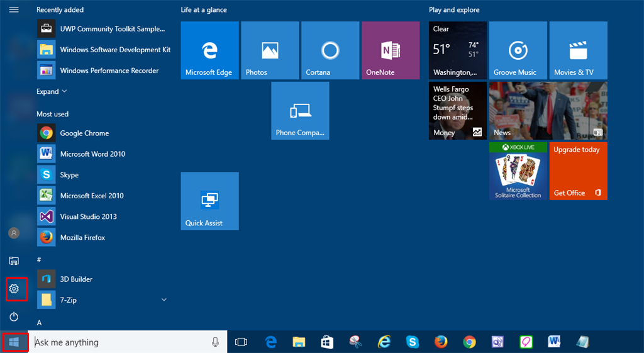Click the Power icon in sidebar

[x=14, y=317]
